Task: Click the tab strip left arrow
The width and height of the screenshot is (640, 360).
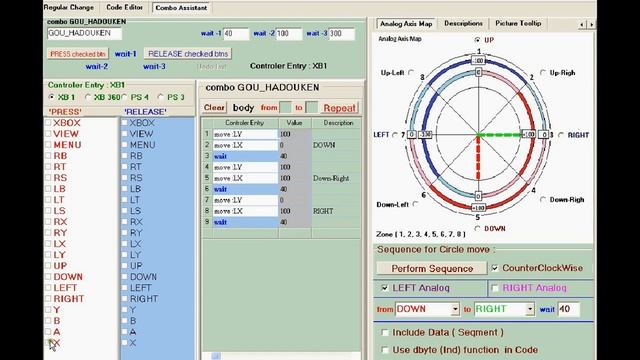Action: point(582,25)
